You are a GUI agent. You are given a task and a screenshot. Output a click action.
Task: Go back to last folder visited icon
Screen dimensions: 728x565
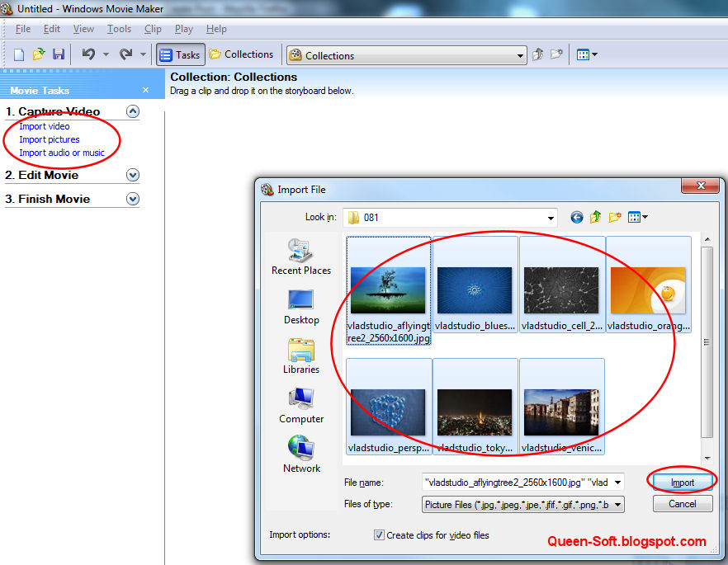pos(577,217)
